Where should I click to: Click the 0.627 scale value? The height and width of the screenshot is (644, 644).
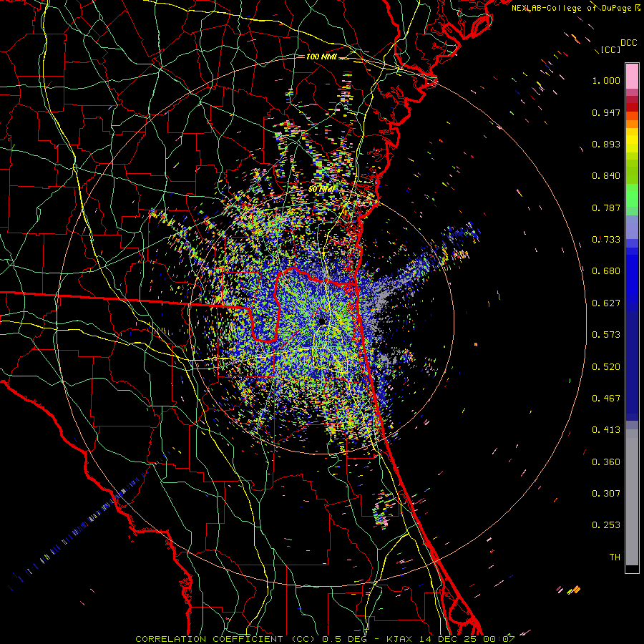[606, 303]
